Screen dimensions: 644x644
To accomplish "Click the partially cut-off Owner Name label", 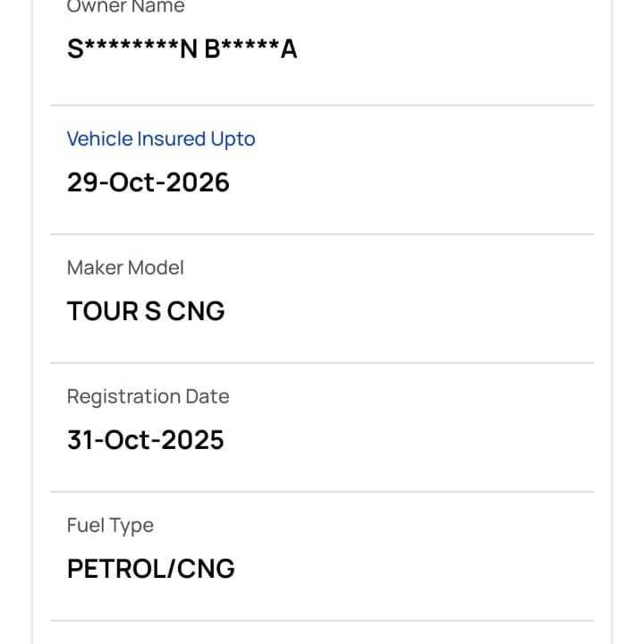I will 125,7.
